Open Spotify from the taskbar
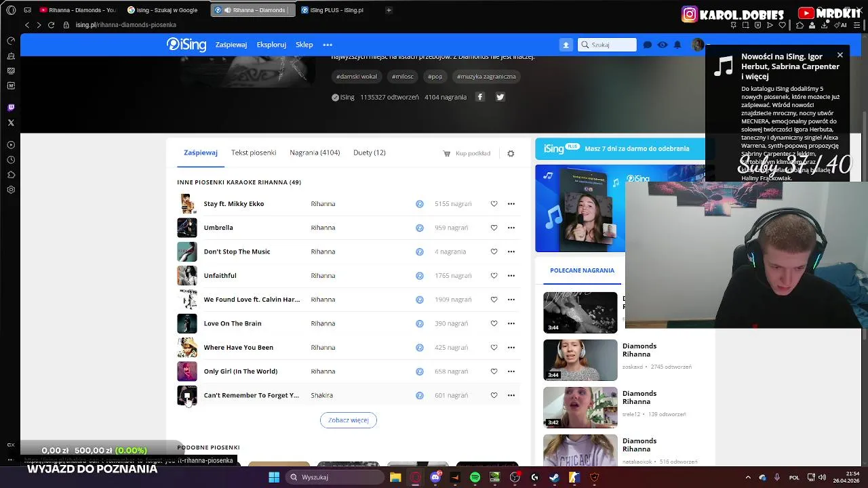The height and width of the screenshot is (488, 868). (475, 477)
